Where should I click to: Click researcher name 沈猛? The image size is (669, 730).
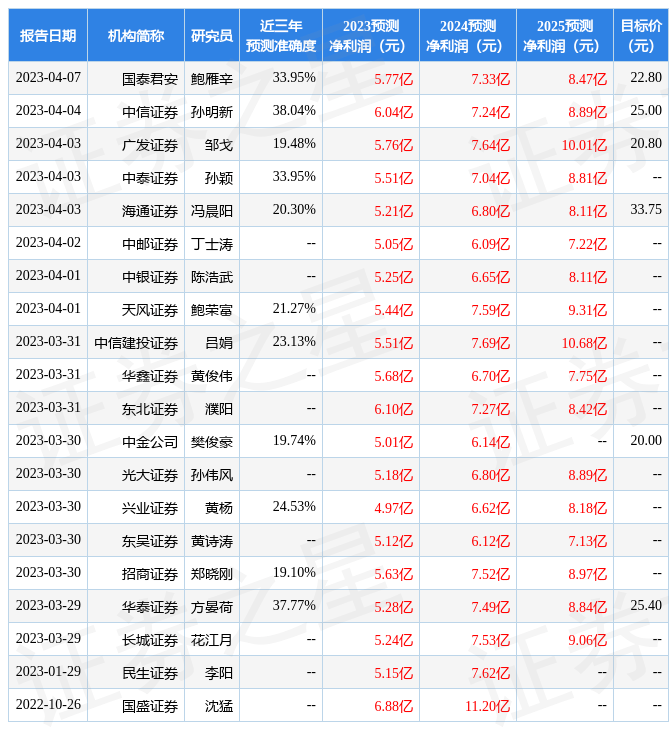click(219, 706)
